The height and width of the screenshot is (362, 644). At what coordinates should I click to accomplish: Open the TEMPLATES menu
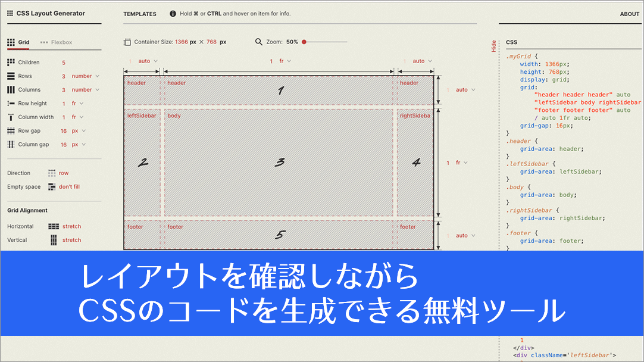139,14
